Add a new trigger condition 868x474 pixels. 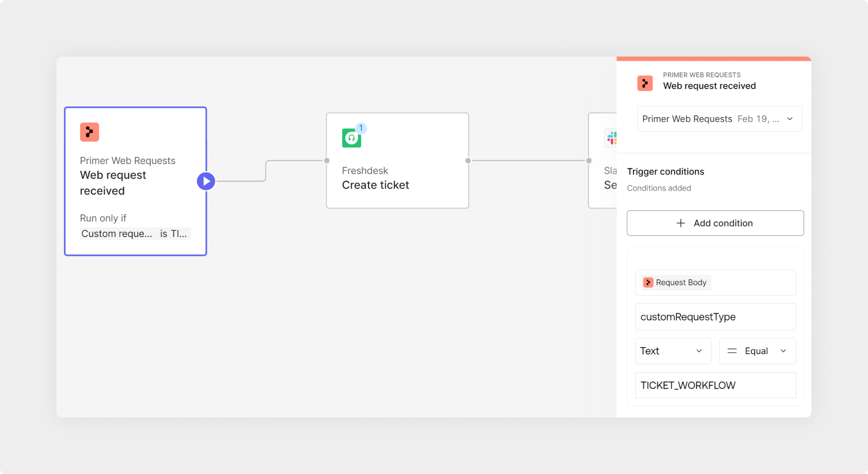point(715,223)
